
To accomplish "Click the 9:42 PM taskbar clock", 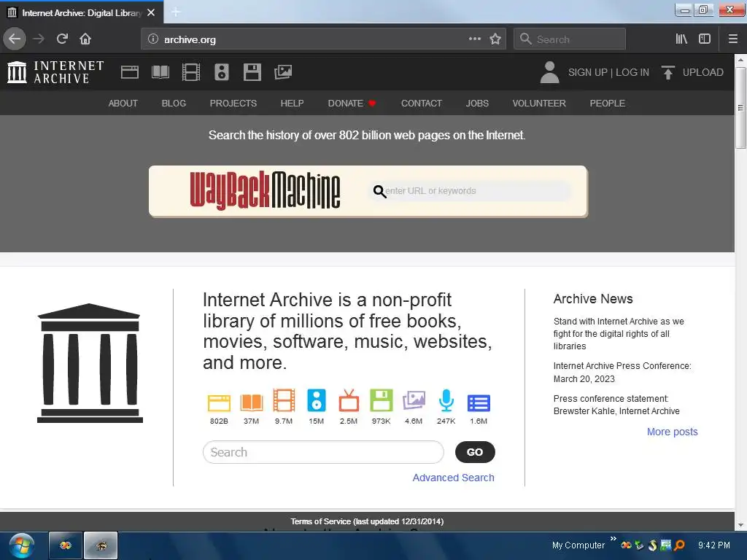I will 713,545.
